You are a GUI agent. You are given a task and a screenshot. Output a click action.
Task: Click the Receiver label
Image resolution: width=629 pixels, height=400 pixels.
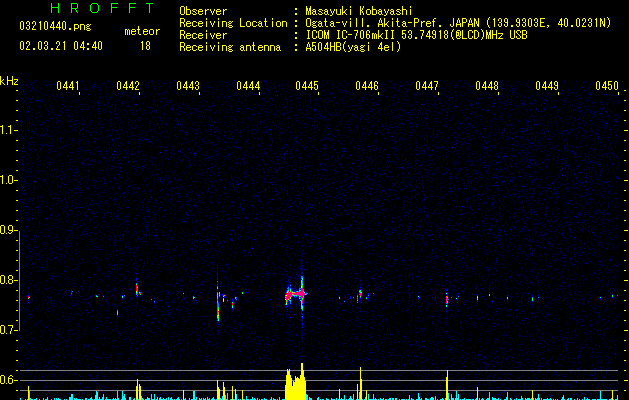click(203, 35)
